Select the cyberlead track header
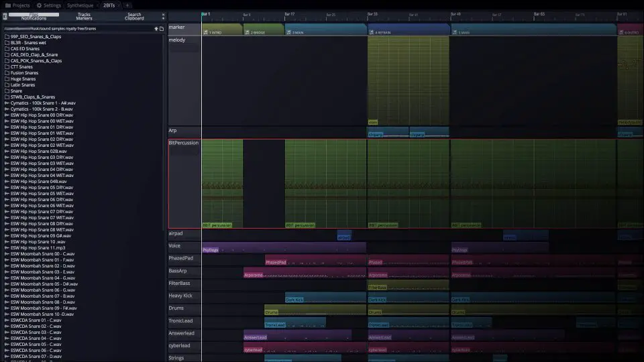This screenshot has height=362, width=644. point(184,347)
